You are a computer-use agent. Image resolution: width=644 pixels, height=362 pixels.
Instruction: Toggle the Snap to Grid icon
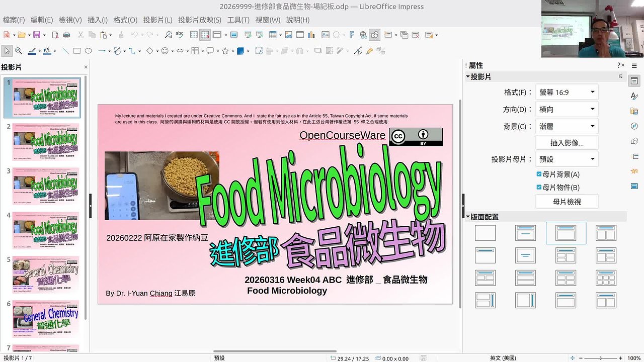point(205,35)
